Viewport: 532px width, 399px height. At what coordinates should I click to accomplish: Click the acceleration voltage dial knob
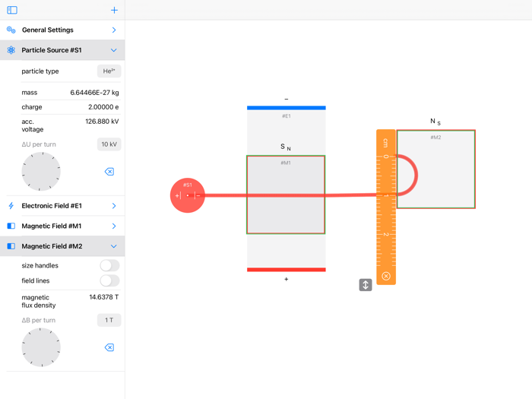tap(41, 171)
